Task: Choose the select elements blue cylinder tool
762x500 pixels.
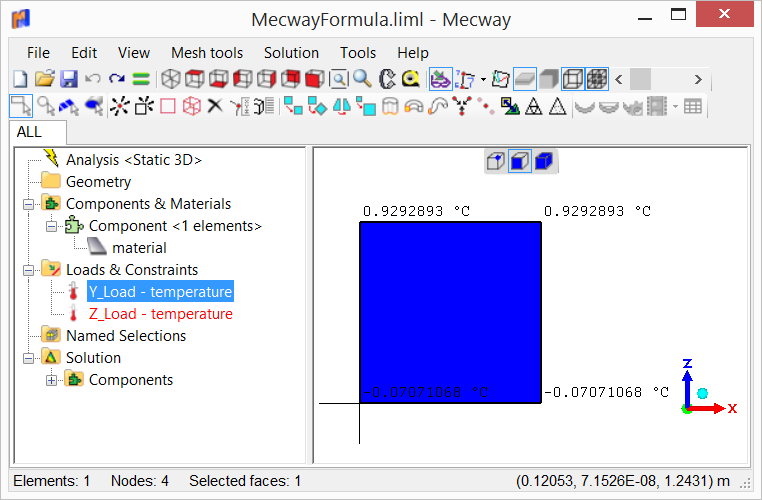Action: click(x=94, y=106)
